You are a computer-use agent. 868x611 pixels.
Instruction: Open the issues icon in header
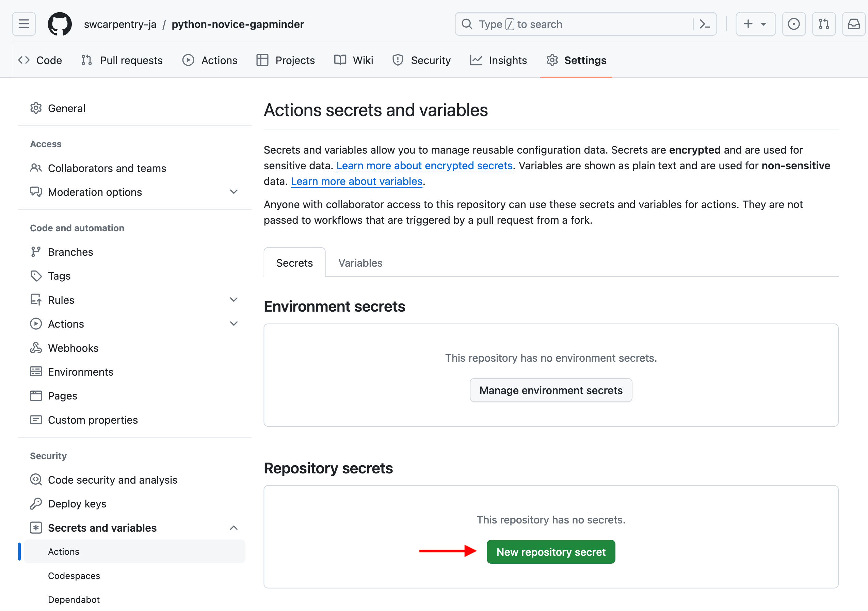(793, 24)
